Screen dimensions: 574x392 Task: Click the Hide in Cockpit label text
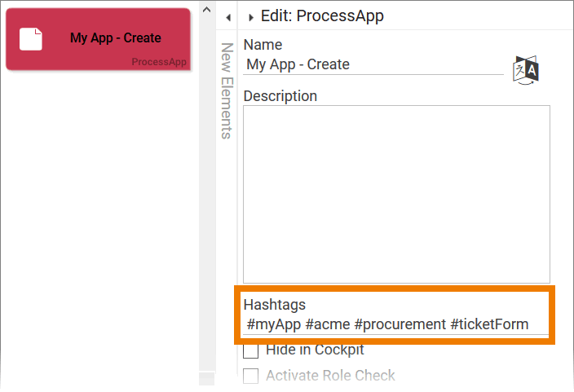coord(315,350)
